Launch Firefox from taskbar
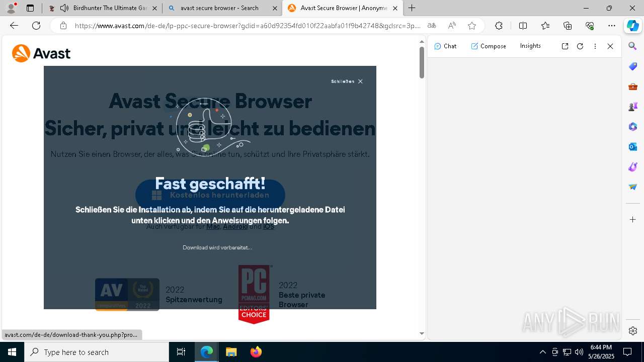The width and height of the screenshot is (644, 362). pyautogui.click(x=256, y=352)
